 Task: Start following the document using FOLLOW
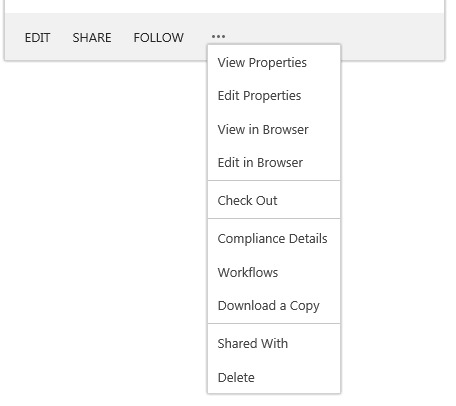click(x=159, y=38)
